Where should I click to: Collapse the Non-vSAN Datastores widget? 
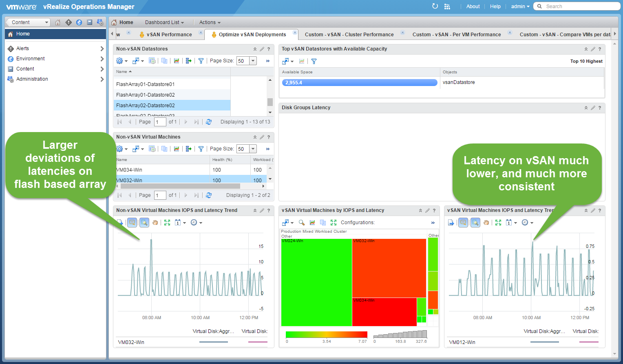pos(255,49)
